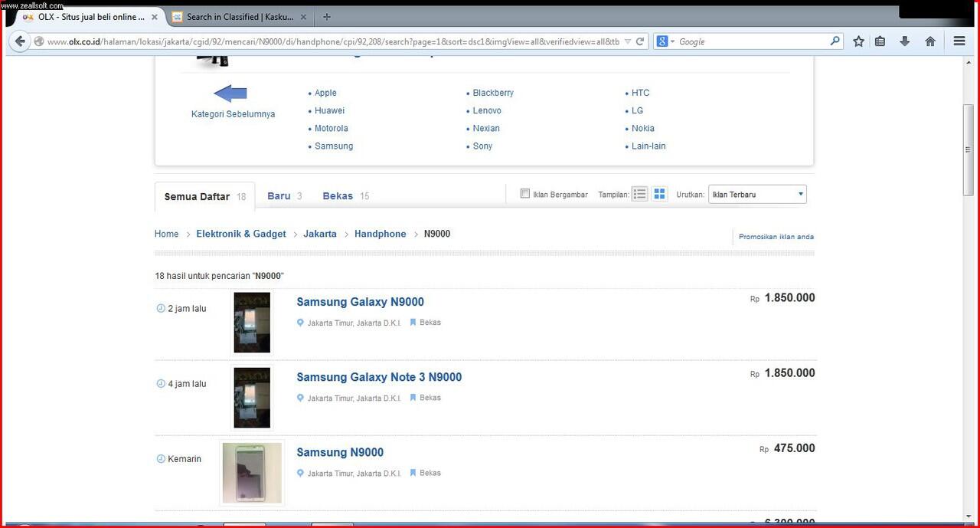Expand the URL bar history dropdown arrow
Image resolution: width=980 pixels, height=528 pixels.
point(628,41)
